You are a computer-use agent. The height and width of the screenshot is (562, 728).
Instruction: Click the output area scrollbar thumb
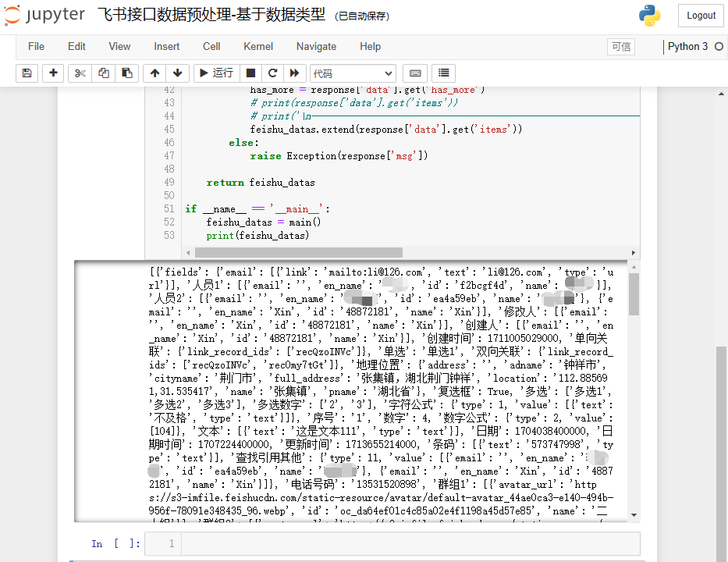tap(634, 294)
